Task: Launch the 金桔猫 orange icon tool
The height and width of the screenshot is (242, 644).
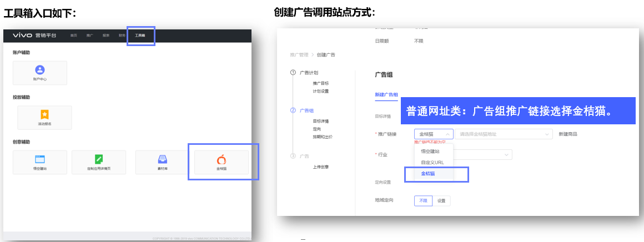Action: [x=222, y=160]
